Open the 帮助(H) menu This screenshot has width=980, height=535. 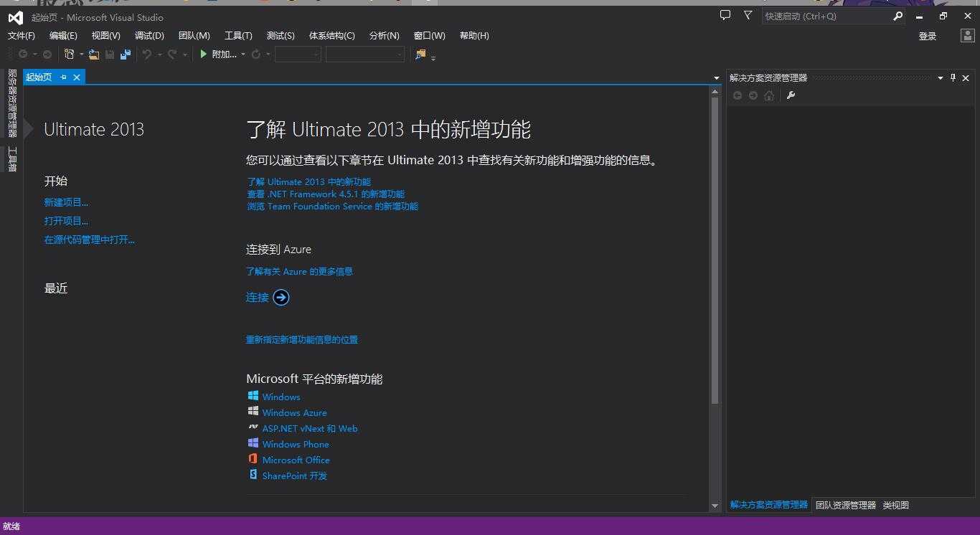pyautogui.click(x=474, y=35)
